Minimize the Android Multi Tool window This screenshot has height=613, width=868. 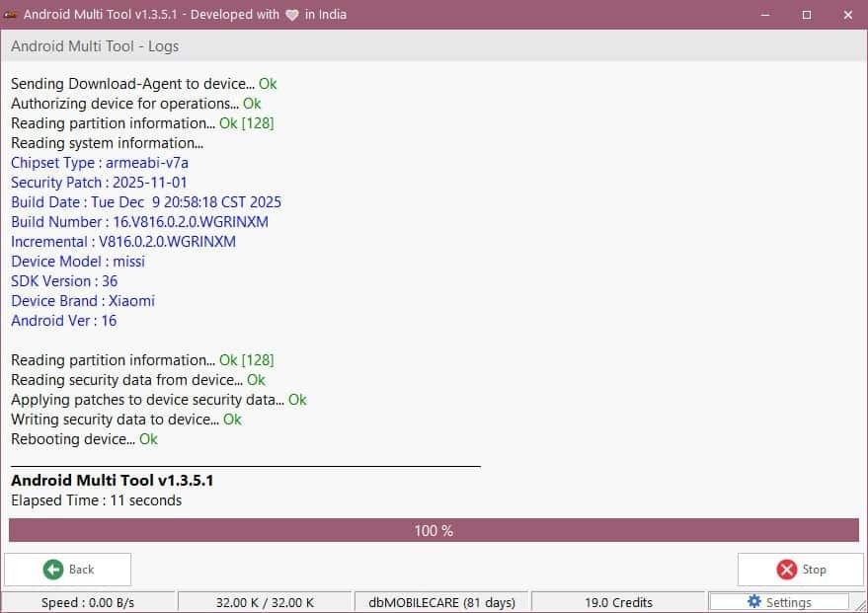(x=765, y=15)
